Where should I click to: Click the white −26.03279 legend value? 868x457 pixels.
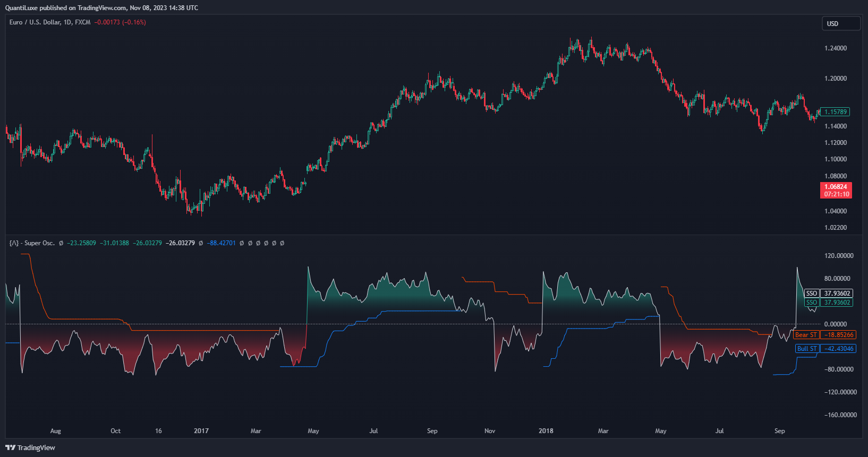[180, 243]
